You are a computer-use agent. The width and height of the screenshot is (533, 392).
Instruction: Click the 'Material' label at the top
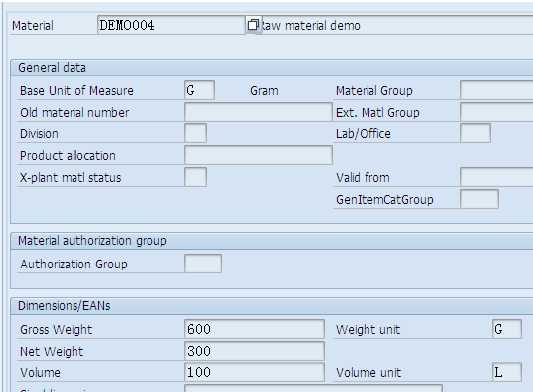[x=33, y=25]
